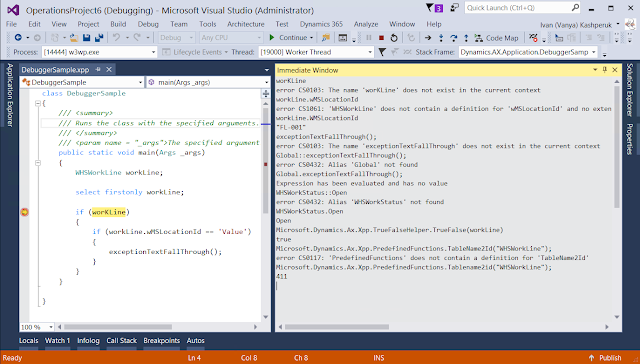
Task: Click the Save All icon
Action: (99, 38)
